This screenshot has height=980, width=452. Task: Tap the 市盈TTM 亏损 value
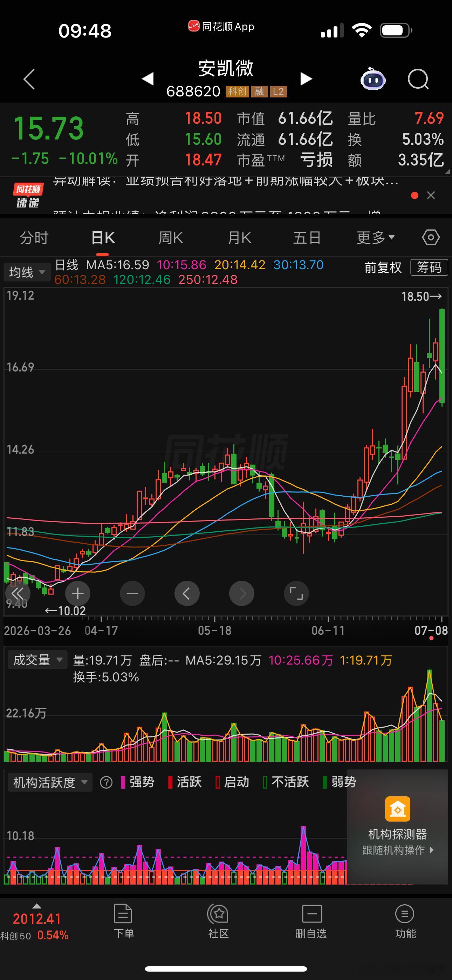[316, 160]
